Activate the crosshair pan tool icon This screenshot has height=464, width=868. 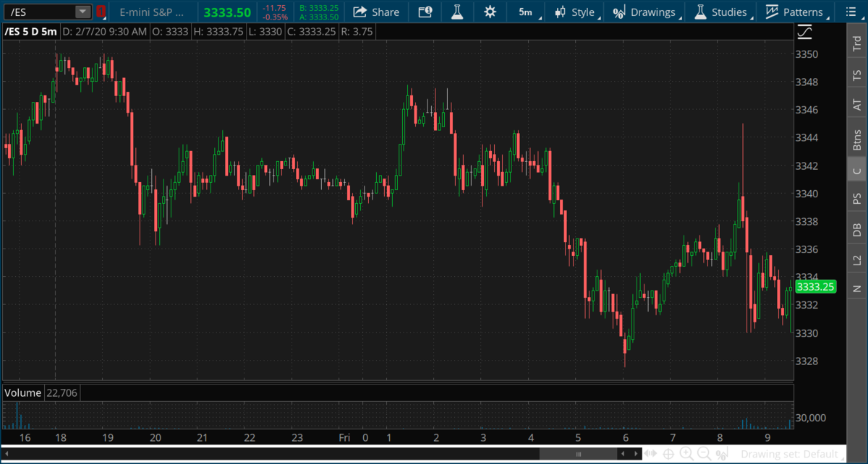tap(669, 455)
